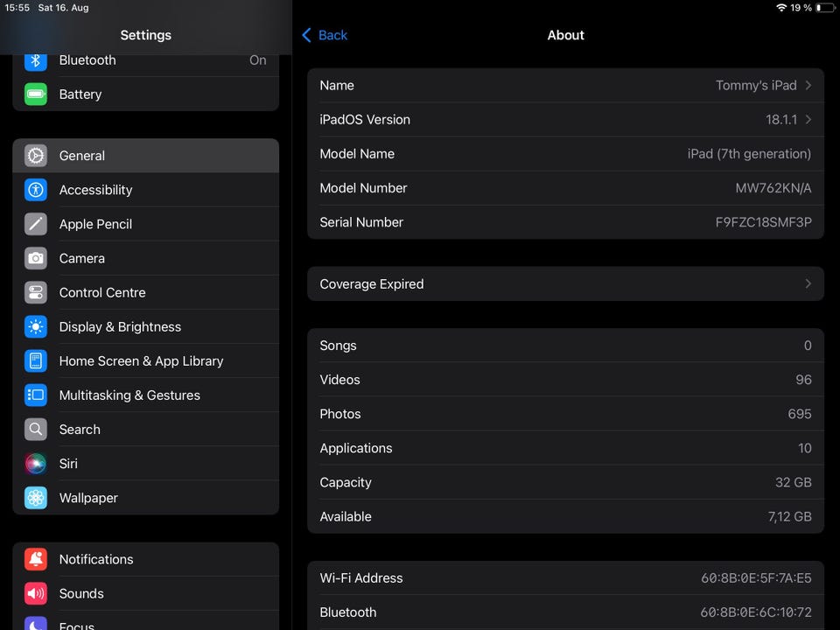Select Serial Number F9FZC18SMF3P

pyautogui.click(x=763, y=222)
